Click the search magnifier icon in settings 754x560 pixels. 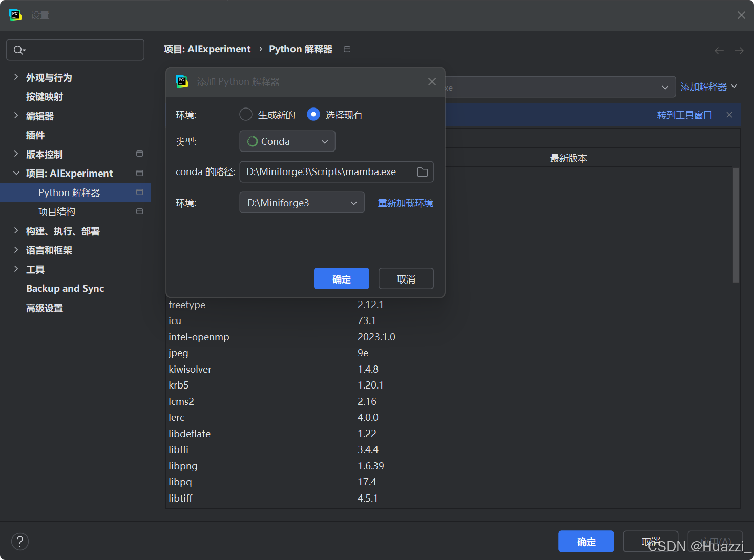[x=19, y=50]
